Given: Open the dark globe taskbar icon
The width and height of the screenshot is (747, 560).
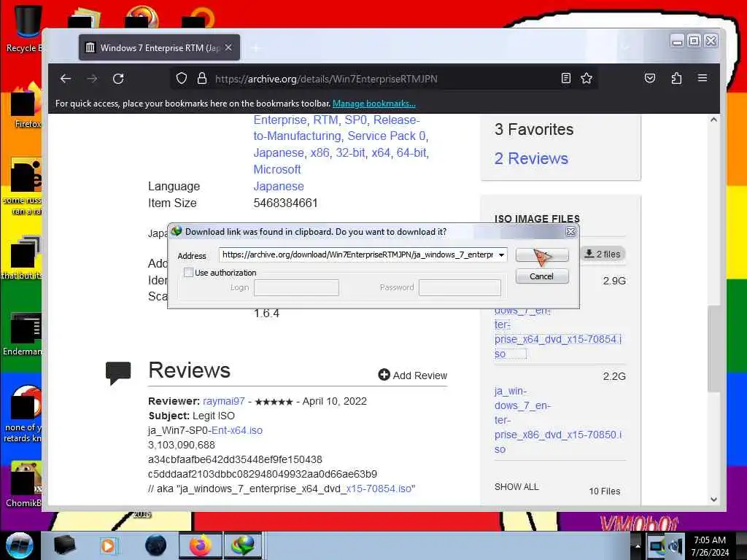Looking at the screenshot, I should [156, 545].
